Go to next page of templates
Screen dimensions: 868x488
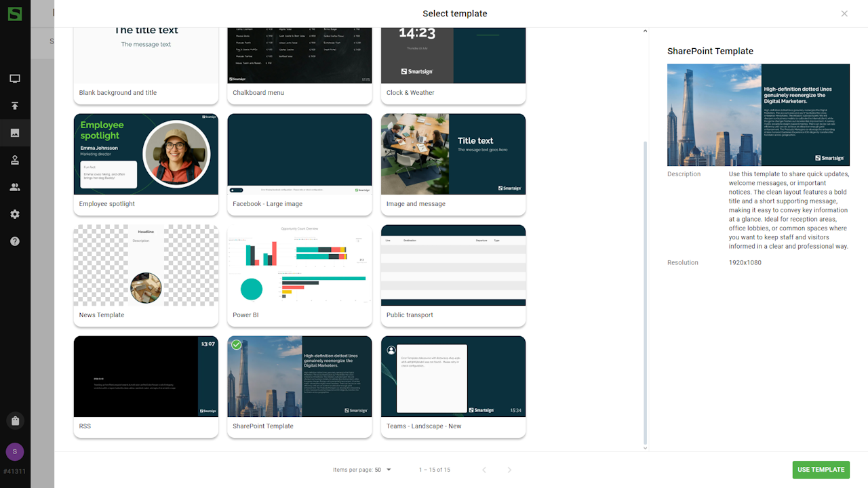(x=509, y=470)
